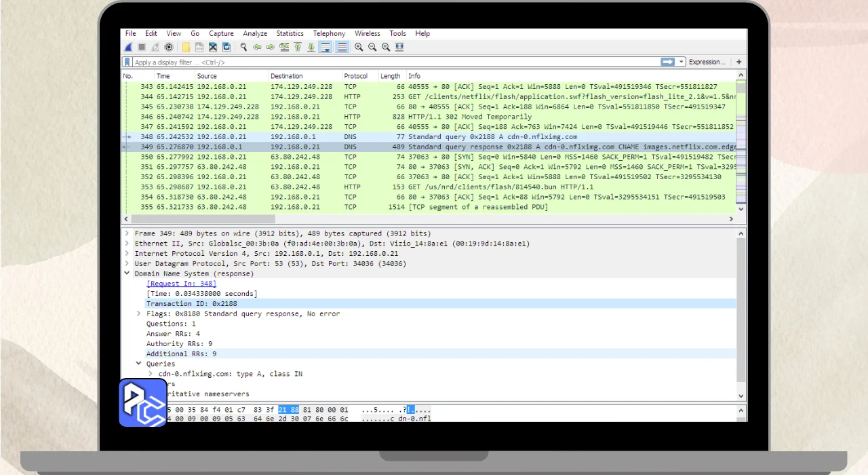Open the Statistics menu
Image resolution: width=868 pixels, height=475 pixels.
click(290, 33)
